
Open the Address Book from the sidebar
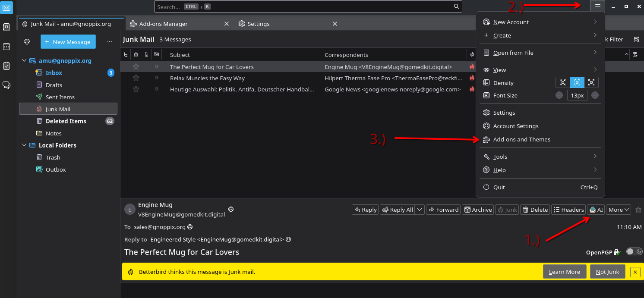point(6,27)
